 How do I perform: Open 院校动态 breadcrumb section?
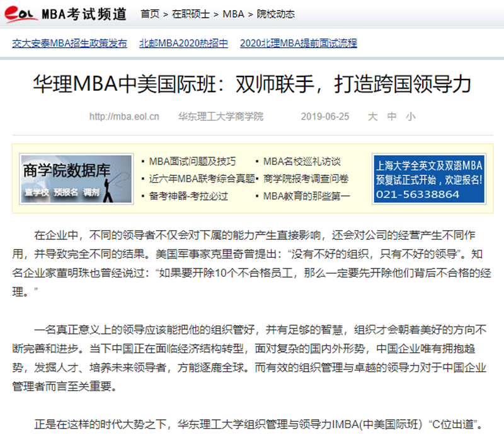(x=275, y=14)
